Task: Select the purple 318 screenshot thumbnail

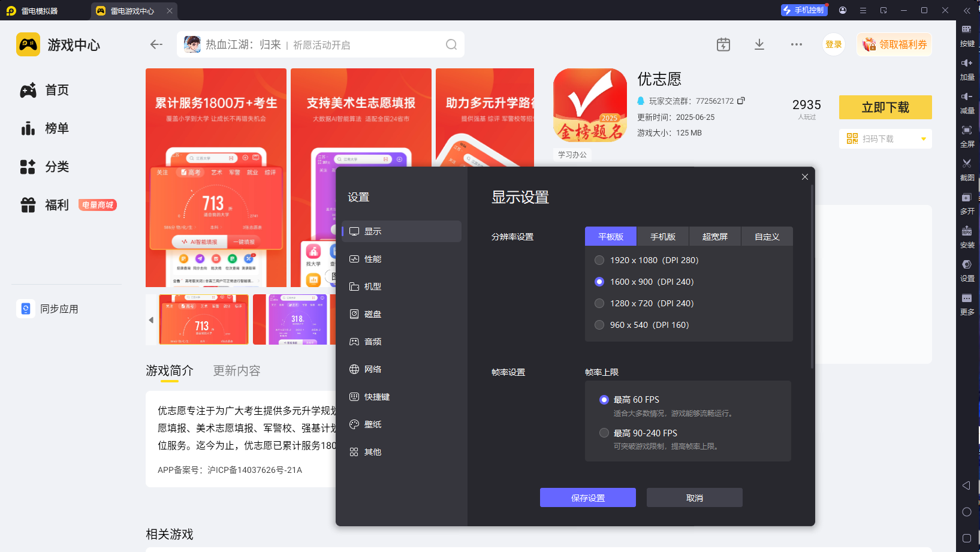Action: [298, 319]
